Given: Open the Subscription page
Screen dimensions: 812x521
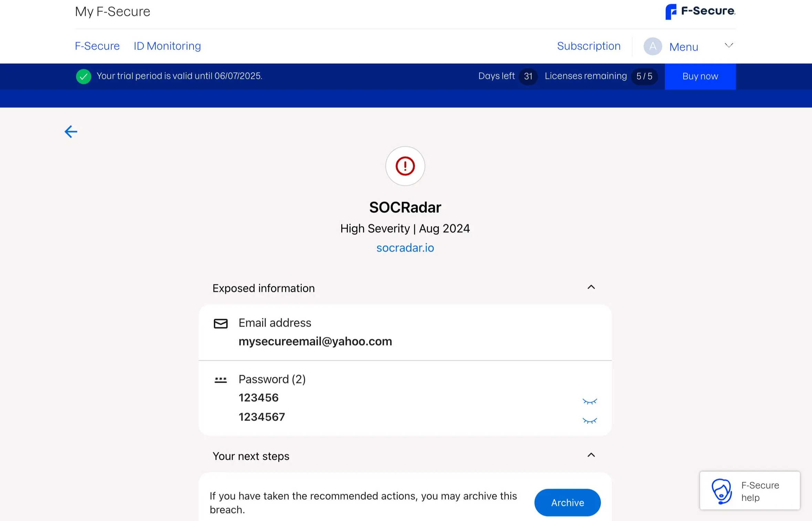Looking at the screenshot, I should (x=589, y=46).
